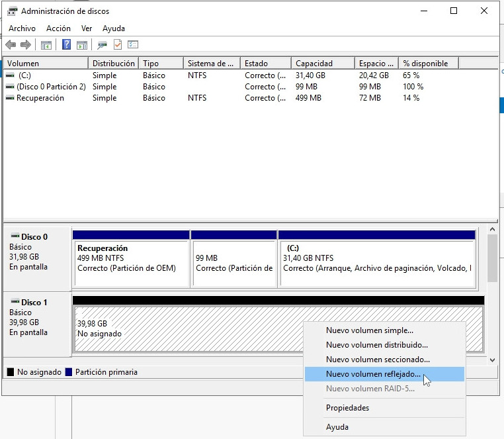The height and width of the screenshot is (439, 504).
Task: Click the Forward arrow toolbar icon
Action: point(26,45)
